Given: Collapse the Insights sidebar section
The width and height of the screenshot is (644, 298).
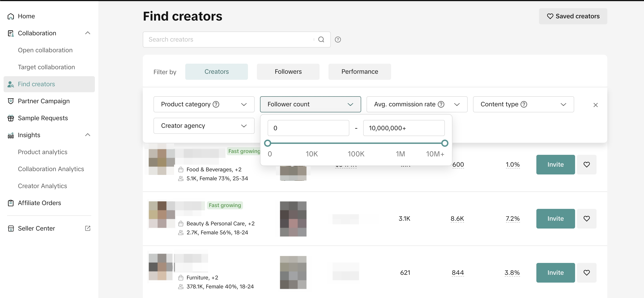Looking at the screenshot, I should 87,135.
